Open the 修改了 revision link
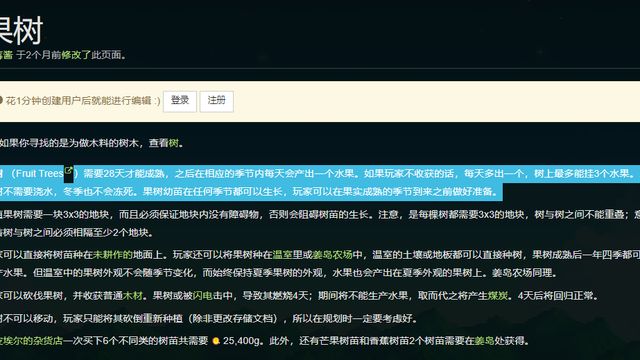Screen dimensions: 640x360 [x=76, y=55]
